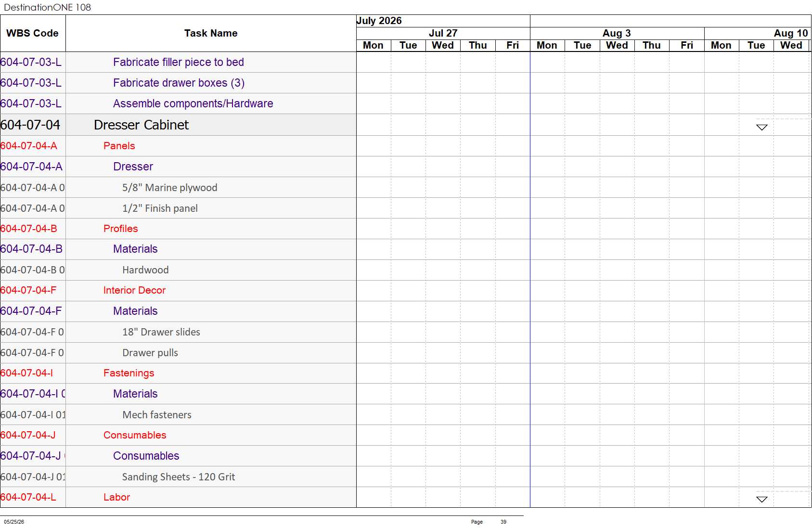Click the Dresser Cabinet summary bar start marker
The height and width of the screenshot is (528, 812).
tap(761, 128)
